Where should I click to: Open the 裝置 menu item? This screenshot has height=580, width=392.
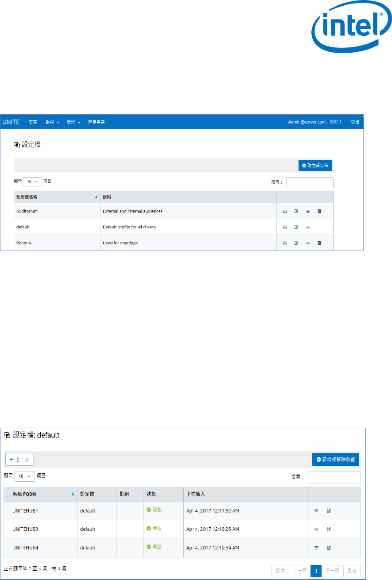tap(33, 122)
